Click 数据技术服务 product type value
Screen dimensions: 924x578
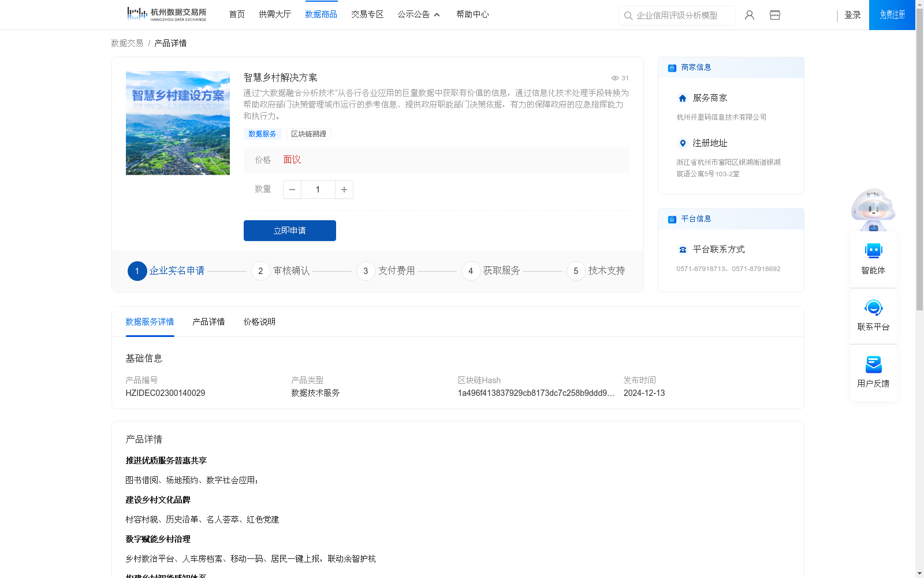[x=315, y=393]
